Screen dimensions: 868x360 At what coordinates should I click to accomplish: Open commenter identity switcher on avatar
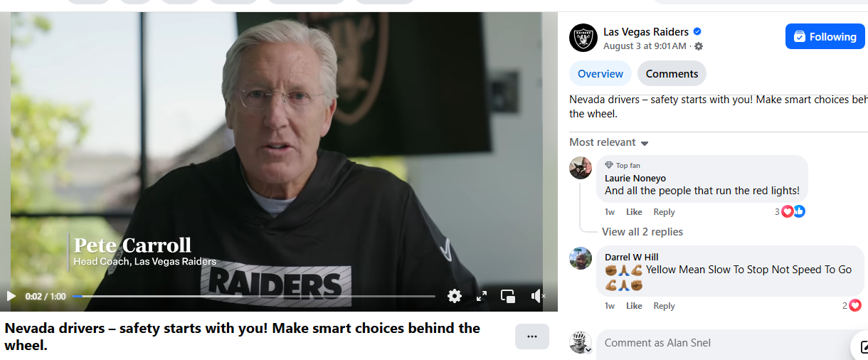[581, 342]
